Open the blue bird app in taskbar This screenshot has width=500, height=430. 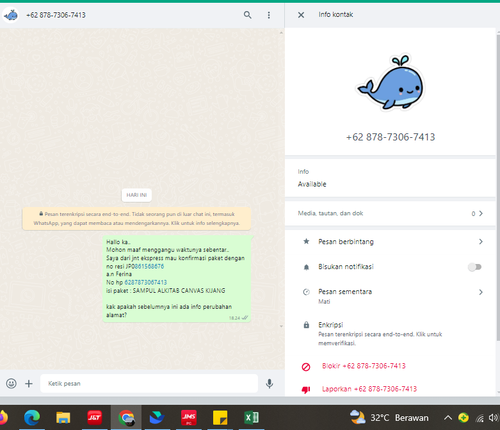click(x=157, y=418)
